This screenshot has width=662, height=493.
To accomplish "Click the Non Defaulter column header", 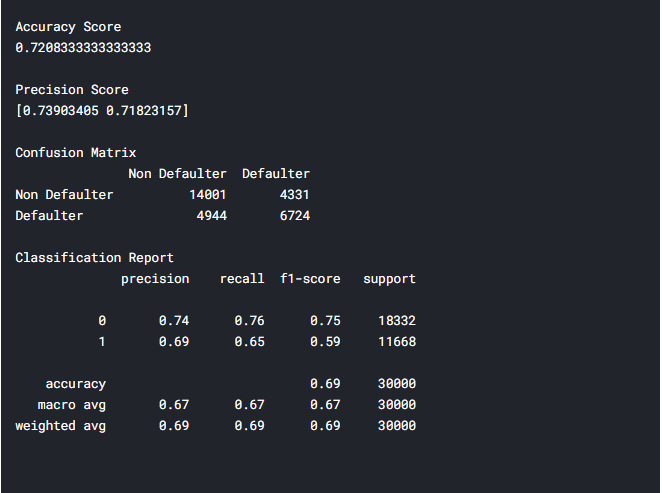I will pyautogui.click(x=177, y=174).
